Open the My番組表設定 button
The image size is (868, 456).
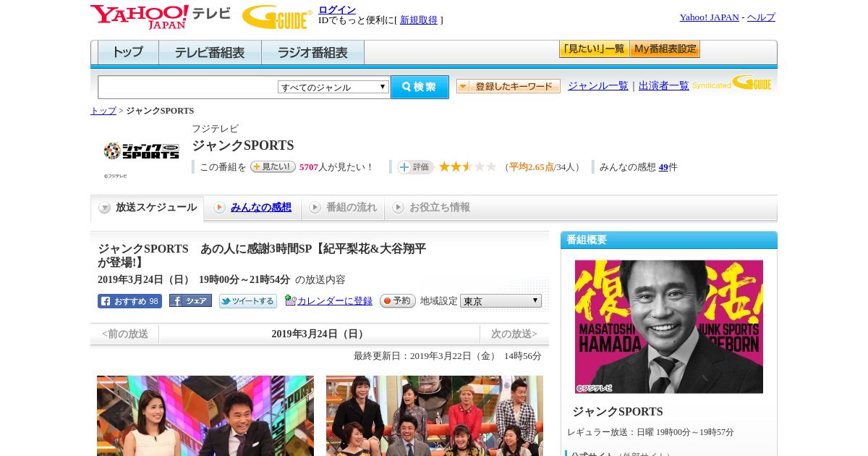[x=665, y=49]
